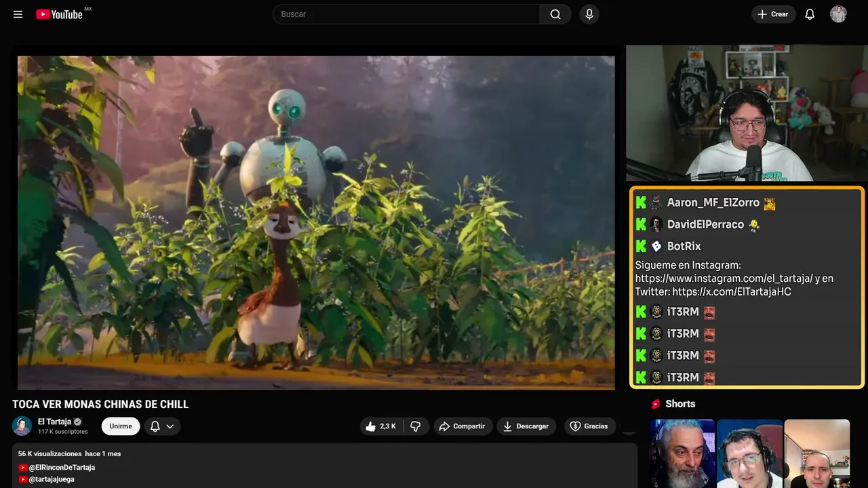The width and height of the screenshot is (868, 488).
Task: Click the Kick logo beside Aaron_MF_ElZorro
Action: [x=641, y=203]
